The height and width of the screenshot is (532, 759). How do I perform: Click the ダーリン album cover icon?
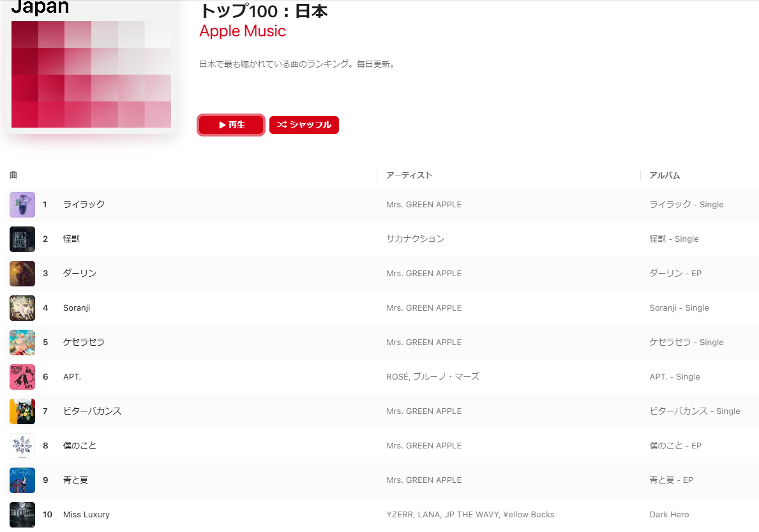(x=22, y=273)
